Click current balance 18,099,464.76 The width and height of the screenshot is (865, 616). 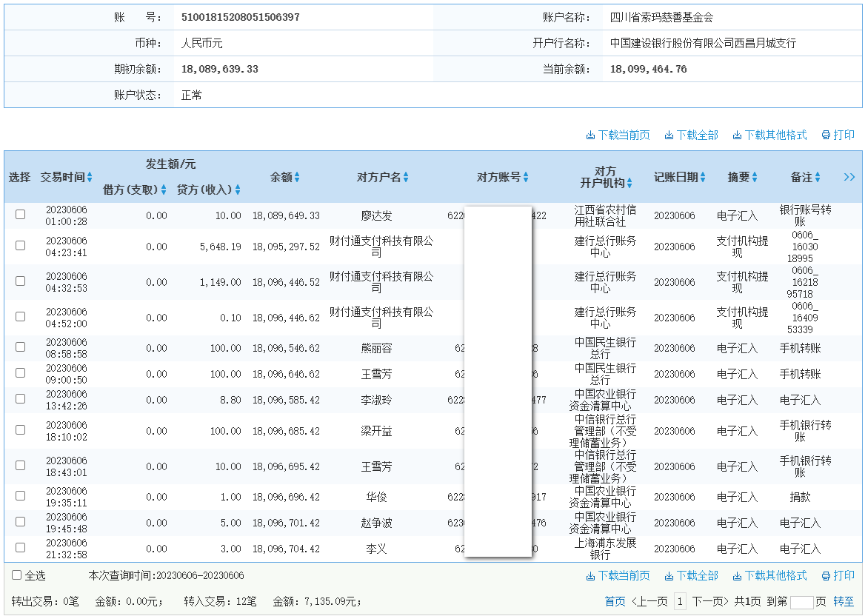649,70
